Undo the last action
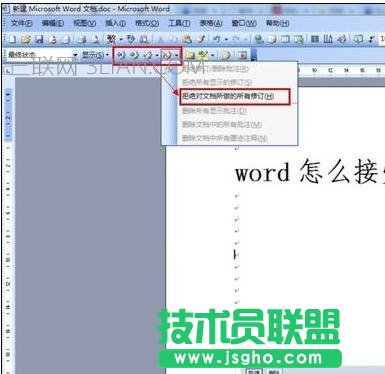Screen dimensions: 385x374 click(217, 39)
